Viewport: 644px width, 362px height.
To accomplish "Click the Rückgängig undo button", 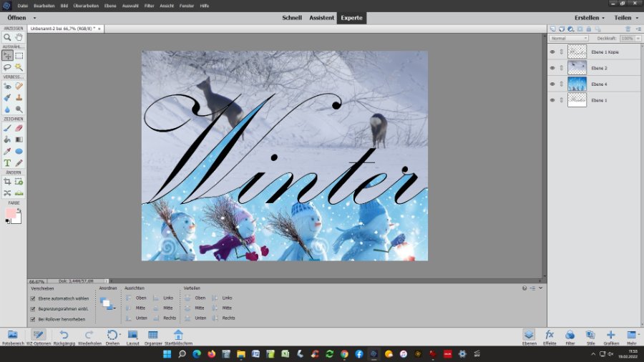I will tap(64, 338).
